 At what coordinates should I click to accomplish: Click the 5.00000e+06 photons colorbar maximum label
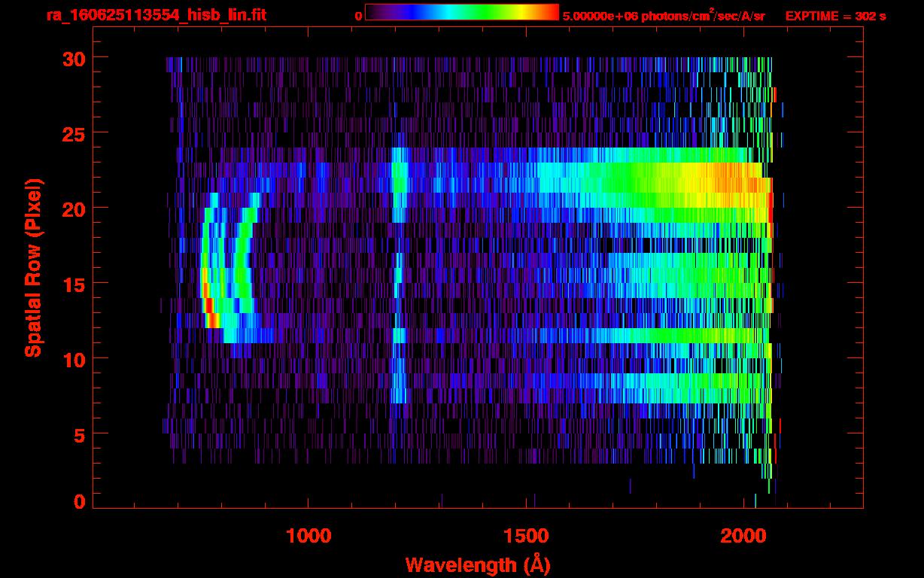click(x=664, y=16)
